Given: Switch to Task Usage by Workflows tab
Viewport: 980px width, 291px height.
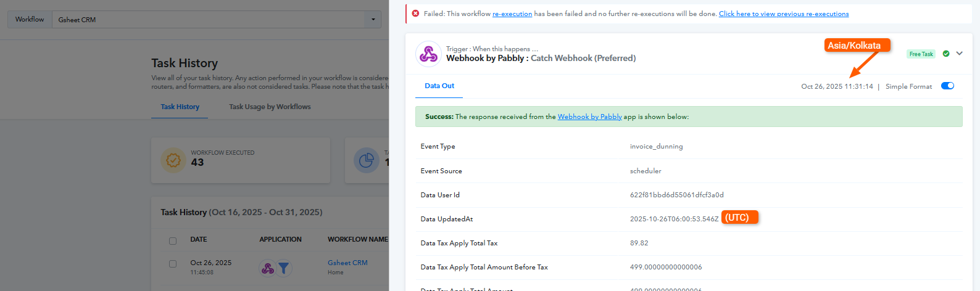Looking at the screenshot, I should (270, 107).
